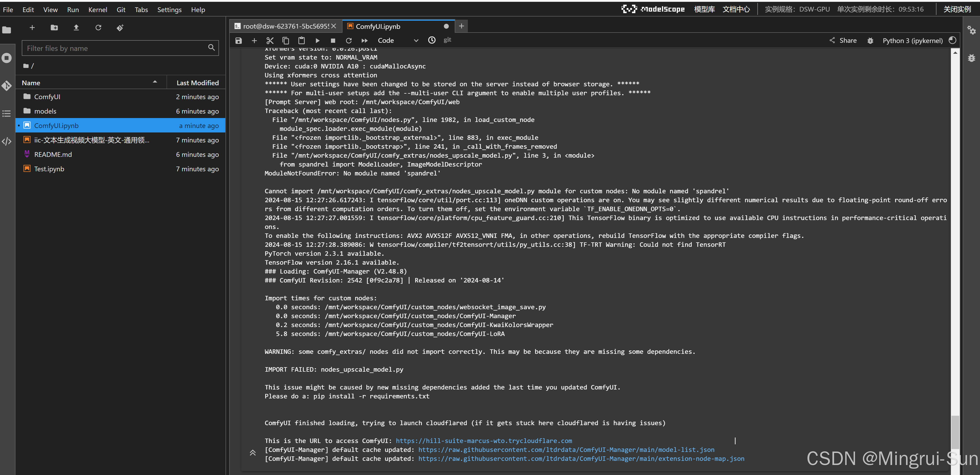Open the Kernel menu

97,9
